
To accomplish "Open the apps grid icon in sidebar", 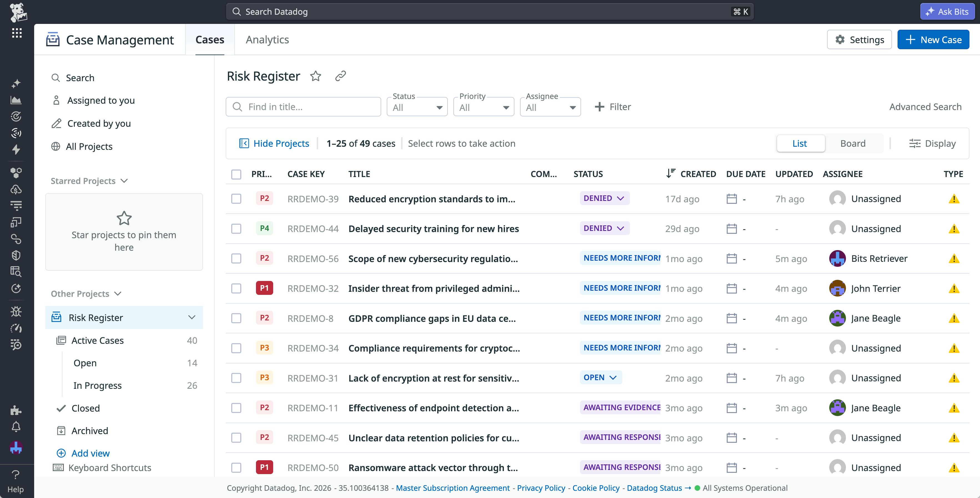I will point(17,33).
